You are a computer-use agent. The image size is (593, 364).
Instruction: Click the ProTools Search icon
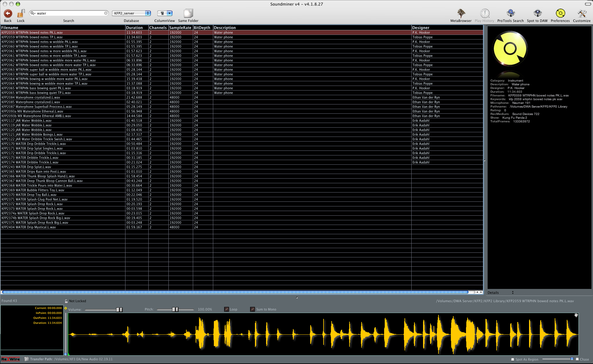pyautogui.click(x=510, y=13)
